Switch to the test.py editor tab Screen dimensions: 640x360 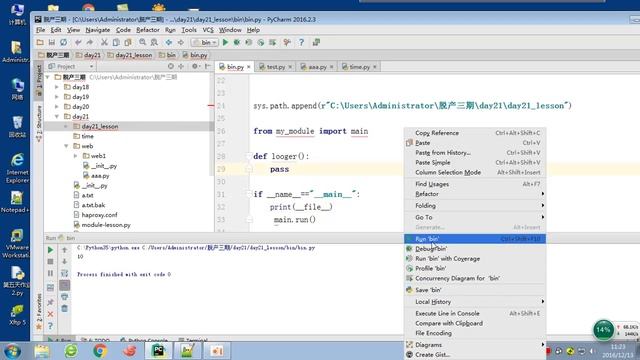[275, 67]
